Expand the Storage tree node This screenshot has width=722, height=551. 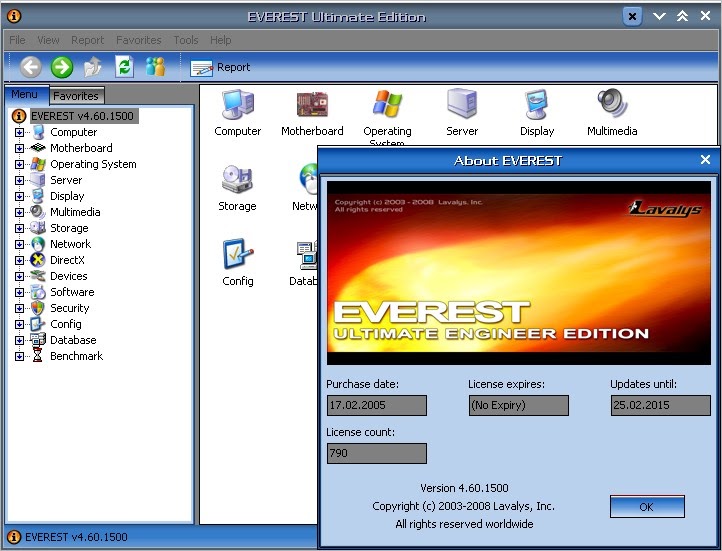[x=19, y=228]
